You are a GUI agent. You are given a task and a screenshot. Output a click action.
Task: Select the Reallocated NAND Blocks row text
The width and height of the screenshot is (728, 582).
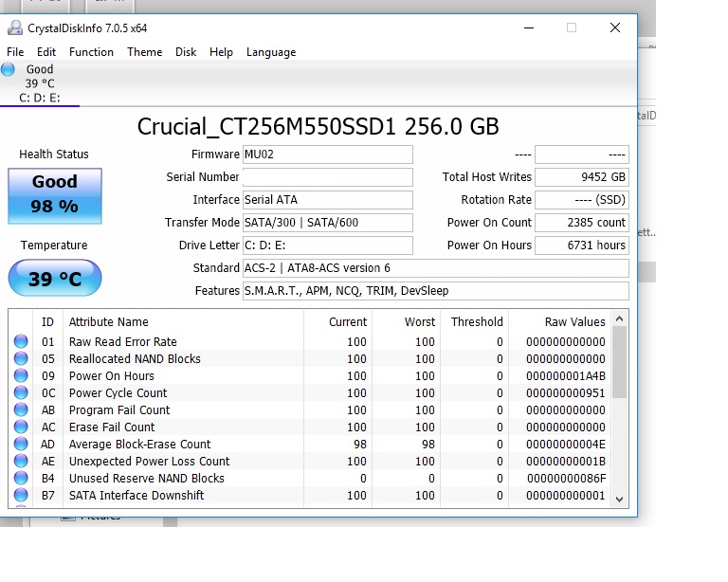pos(135,359)
